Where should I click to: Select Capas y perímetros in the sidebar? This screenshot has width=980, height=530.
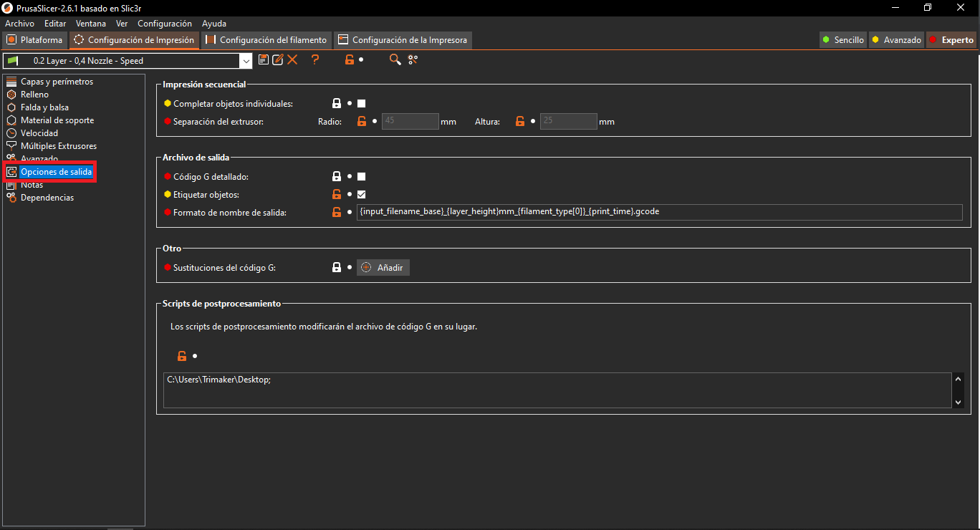57,82
